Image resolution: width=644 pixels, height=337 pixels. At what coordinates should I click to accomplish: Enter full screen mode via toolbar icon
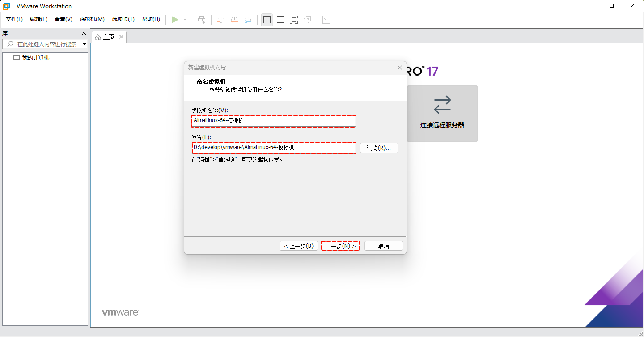pyautogui.click(x=293, y=19)
